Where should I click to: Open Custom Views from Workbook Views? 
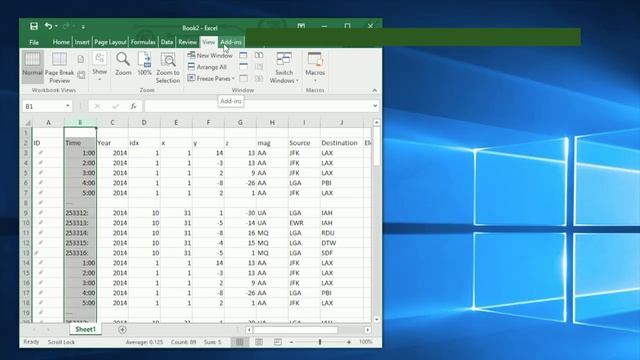click(81, 75)
